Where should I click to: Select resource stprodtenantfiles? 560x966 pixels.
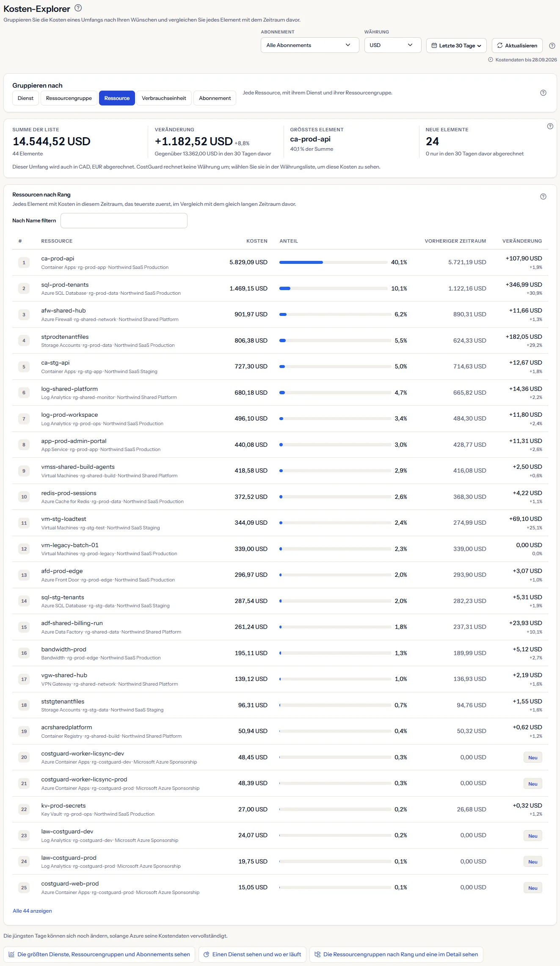tap(65, 337)
